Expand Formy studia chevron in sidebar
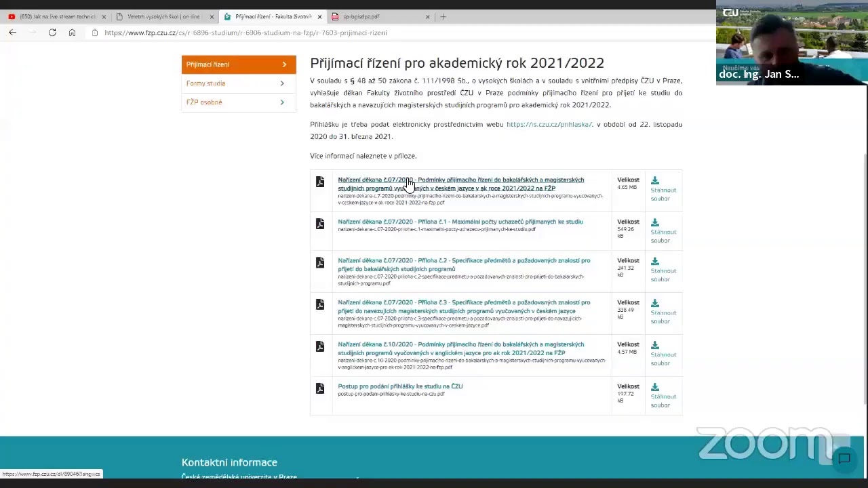The width and height of the screenshot is (868, 488). [x=282, y=83]
